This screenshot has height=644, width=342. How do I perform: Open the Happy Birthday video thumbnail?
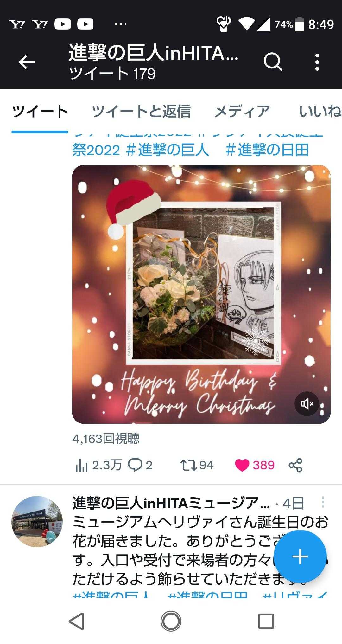201,294
